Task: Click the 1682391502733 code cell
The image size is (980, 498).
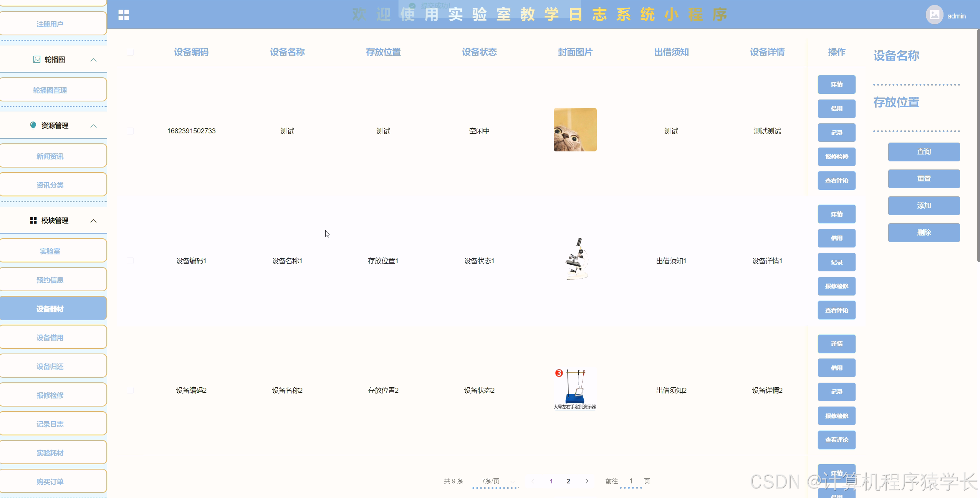Action: click(191, 131)
